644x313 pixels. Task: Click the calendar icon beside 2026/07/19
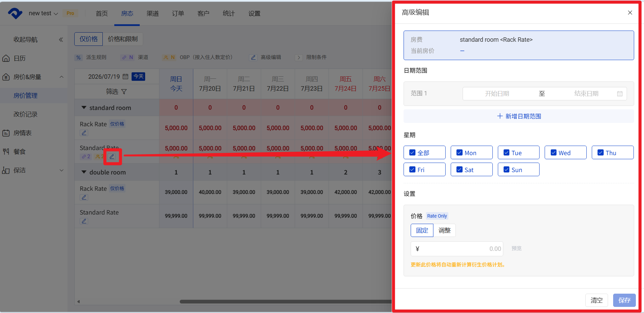coord(125,77)
